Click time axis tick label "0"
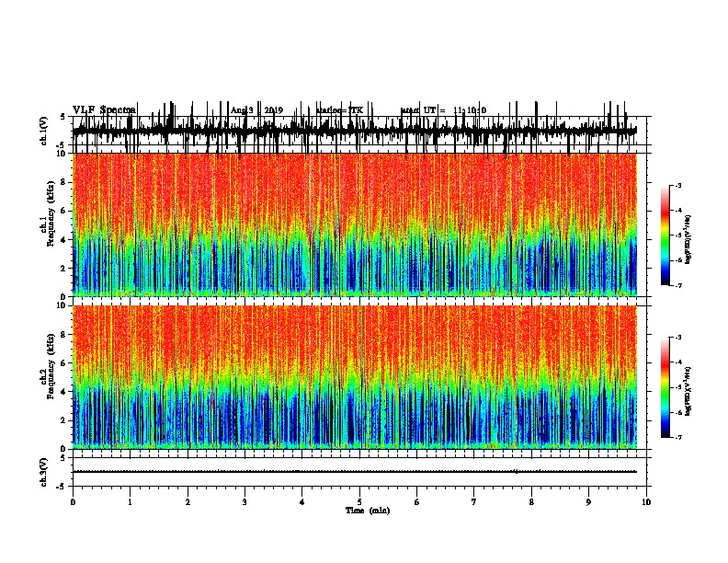Screen dimensions: 728x563 click(x=73, y=502)
